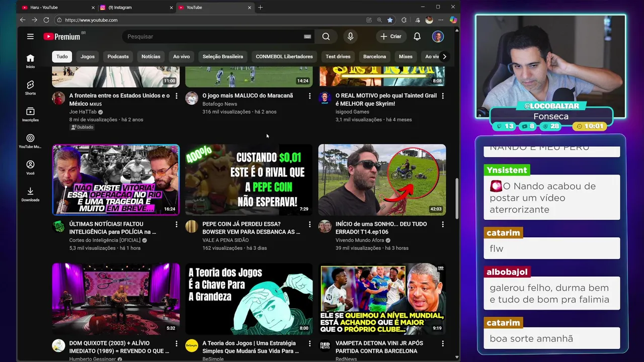Start voice search with microphone icon
Viewport: 644px width, 362px height.
pyautogui.click(x=350, y=36)
